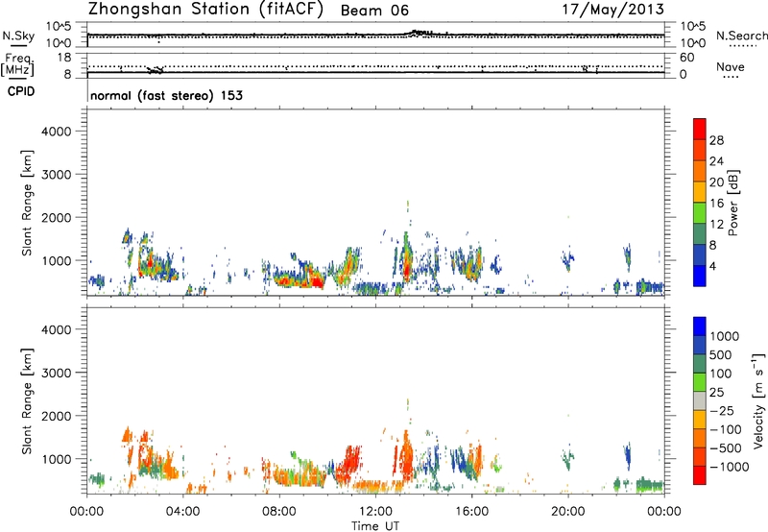This screenshot has width=768, height=532.
Task: Click the "N.Sky" legend label
Action: point(18,36)
